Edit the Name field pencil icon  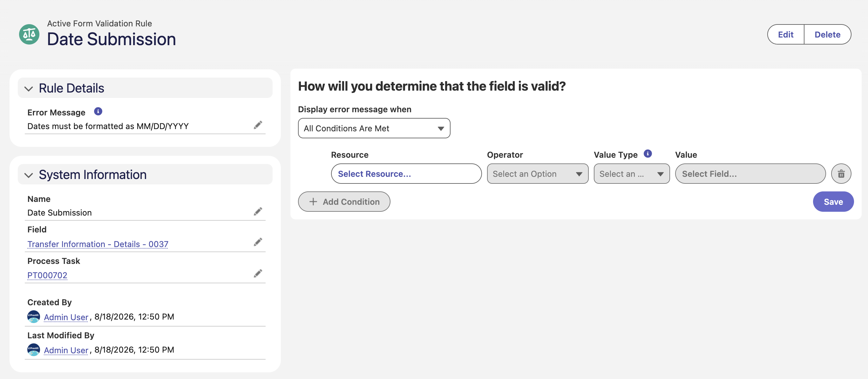click(x=258, y=212)
